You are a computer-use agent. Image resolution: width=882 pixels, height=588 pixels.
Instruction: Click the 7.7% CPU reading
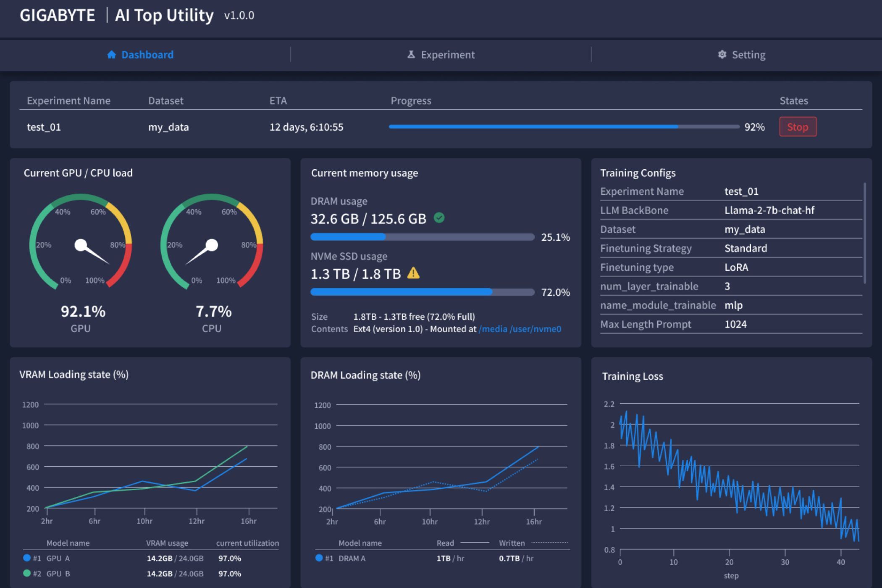[x=213, y=311]
